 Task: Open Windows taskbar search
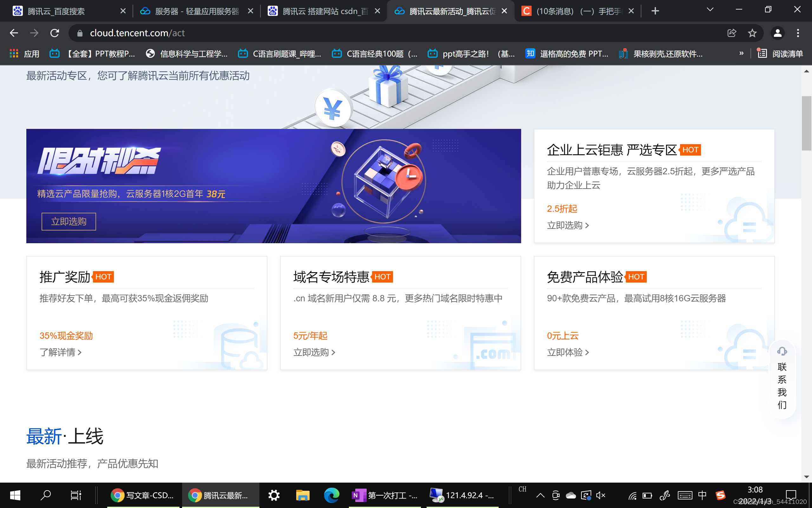(46, 495)
